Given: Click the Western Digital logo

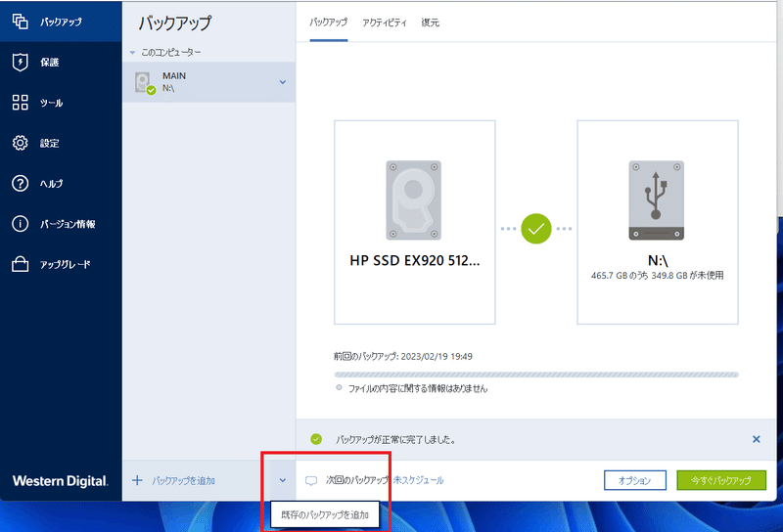Looking at the screenshot, I should click(60, 480).
